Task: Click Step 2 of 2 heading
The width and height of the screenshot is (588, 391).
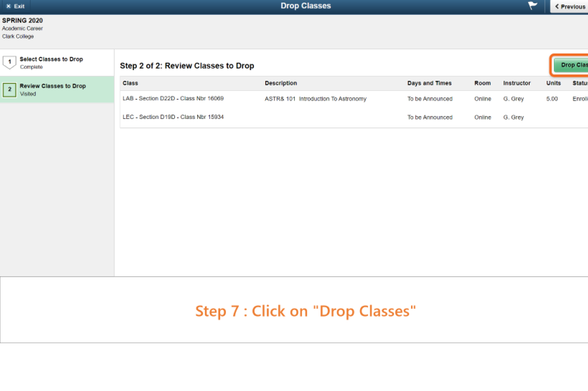Action: pyautogui.click(x=187, y=66)
